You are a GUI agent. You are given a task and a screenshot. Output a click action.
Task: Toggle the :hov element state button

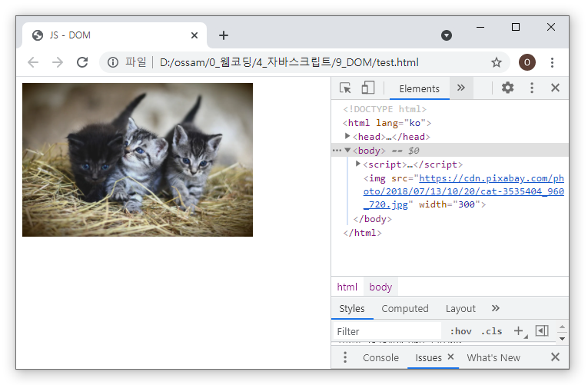(x=461, y=331)
